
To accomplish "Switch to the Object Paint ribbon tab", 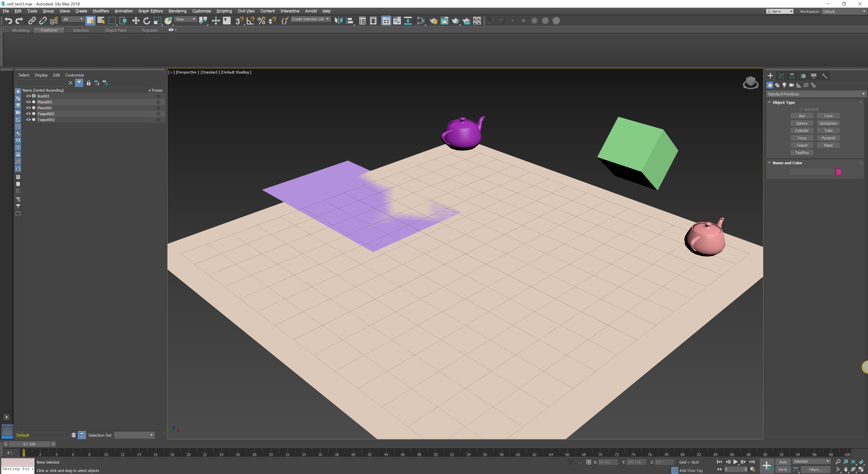I will (116, 30).
